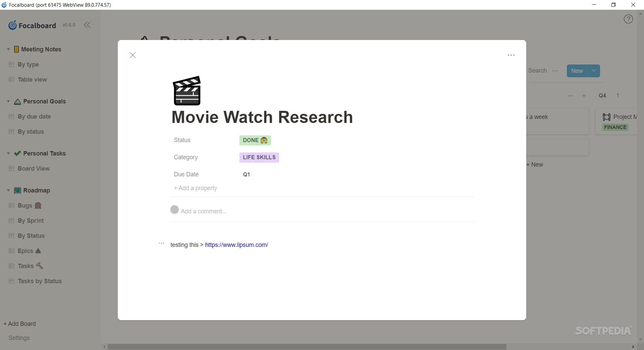The height and width of the screenshot is (350, 644).
Task: Click the comment user avatar circle
Action: (x=174, y=210)
